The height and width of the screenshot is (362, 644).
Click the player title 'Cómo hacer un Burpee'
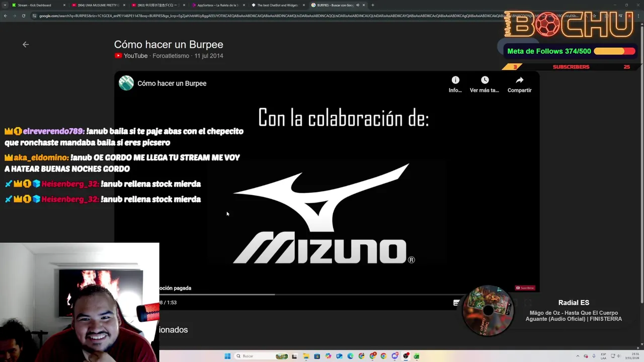(172, 83)
